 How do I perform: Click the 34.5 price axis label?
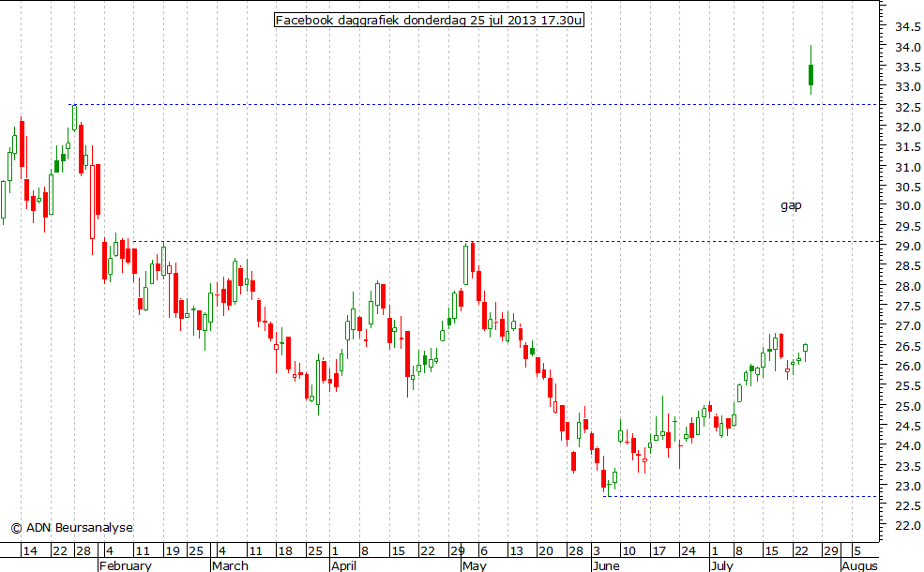[908, 27]
